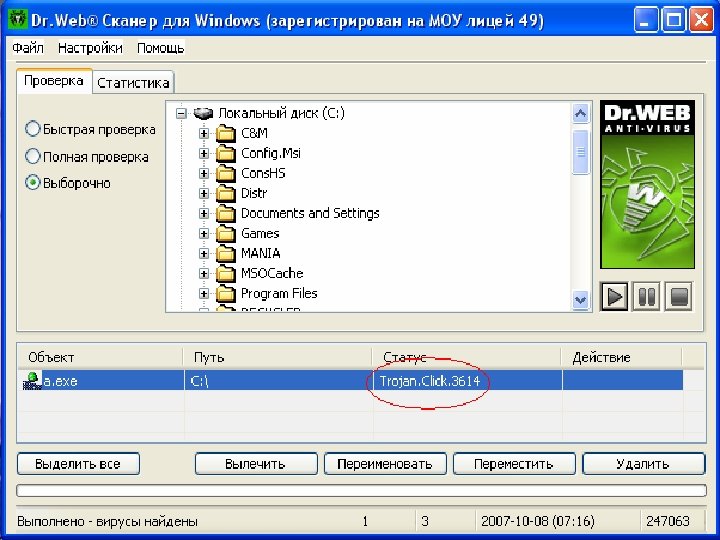This screenshot has height=540, width=720.
Task: Click the Distr folder icon
Action: [x=225, y=194]
